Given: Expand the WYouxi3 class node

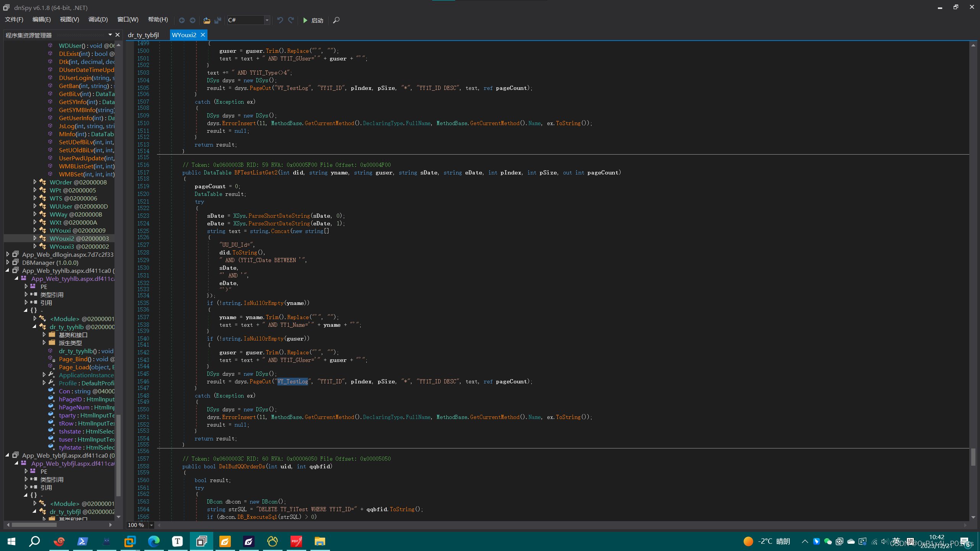Looking at the screenshot, I should coord(35,246).
